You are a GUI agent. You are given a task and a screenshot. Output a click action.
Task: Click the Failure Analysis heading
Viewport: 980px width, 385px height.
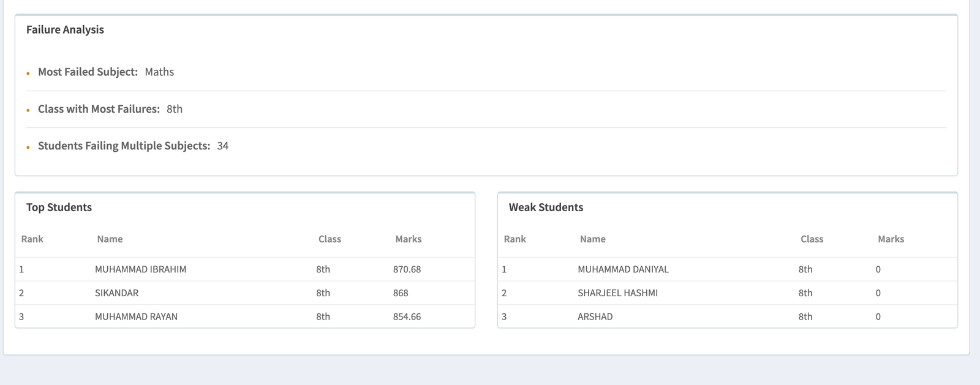[x=65, y=29]
